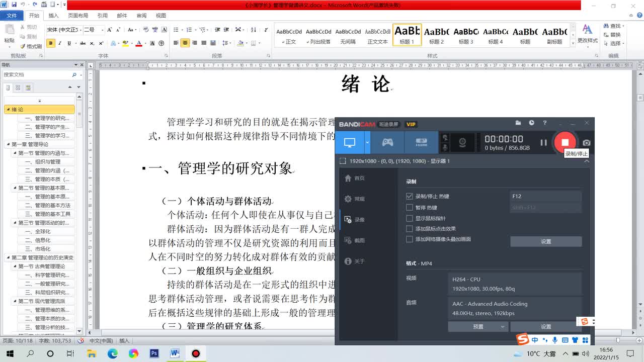The width and height of the screenshot is (644, 362).
Task: Open Bandicam screen mode dropdown arrow
Action: (x=367, y=142)
